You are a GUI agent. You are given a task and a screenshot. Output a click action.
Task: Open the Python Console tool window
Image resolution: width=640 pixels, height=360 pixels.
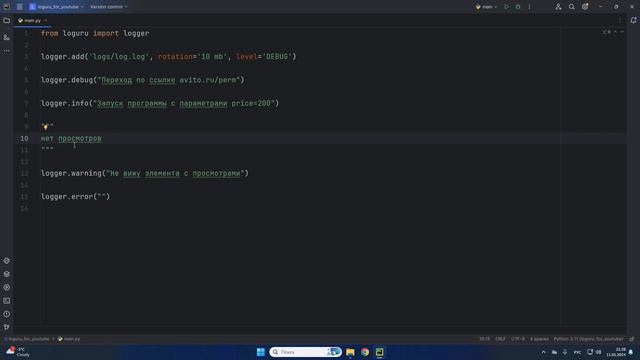click(7, 260)
